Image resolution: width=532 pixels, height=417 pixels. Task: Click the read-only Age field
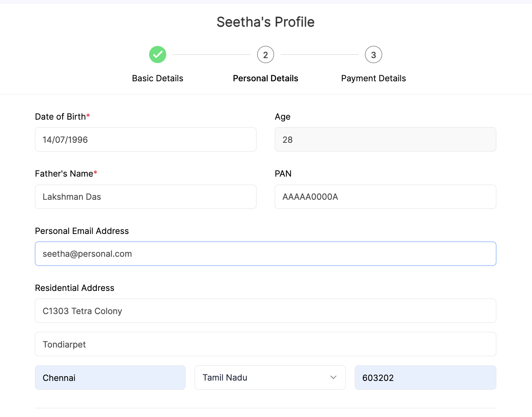click(x=385, y=139)
